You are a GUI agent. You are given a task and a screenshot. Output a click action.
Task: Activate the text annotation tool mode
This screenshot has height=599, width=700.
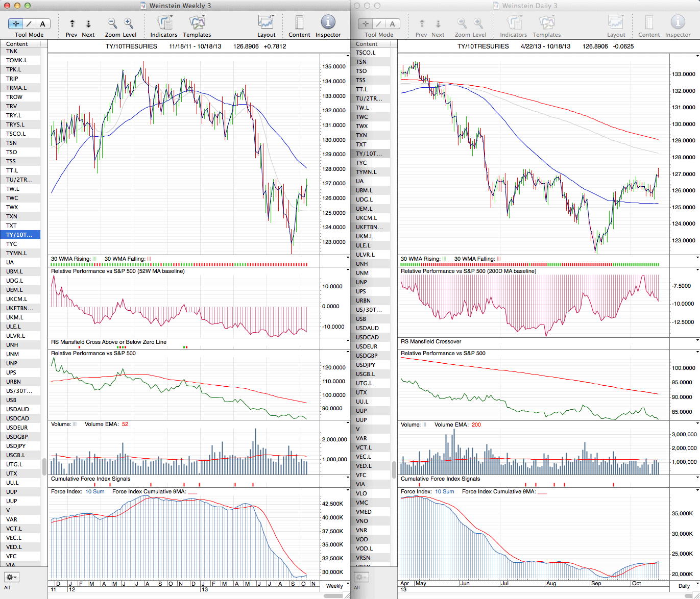[x=42, y=24]
